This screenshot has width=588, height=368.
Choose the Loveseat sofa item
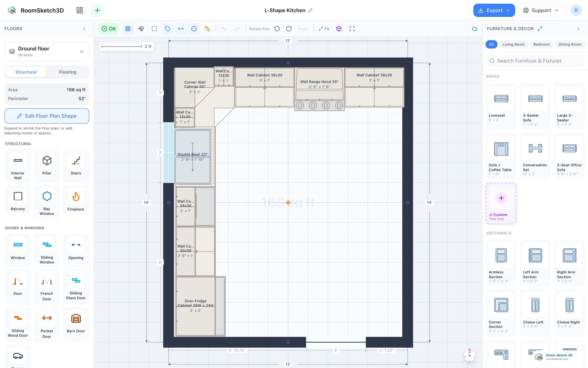(x=501, y=106)
